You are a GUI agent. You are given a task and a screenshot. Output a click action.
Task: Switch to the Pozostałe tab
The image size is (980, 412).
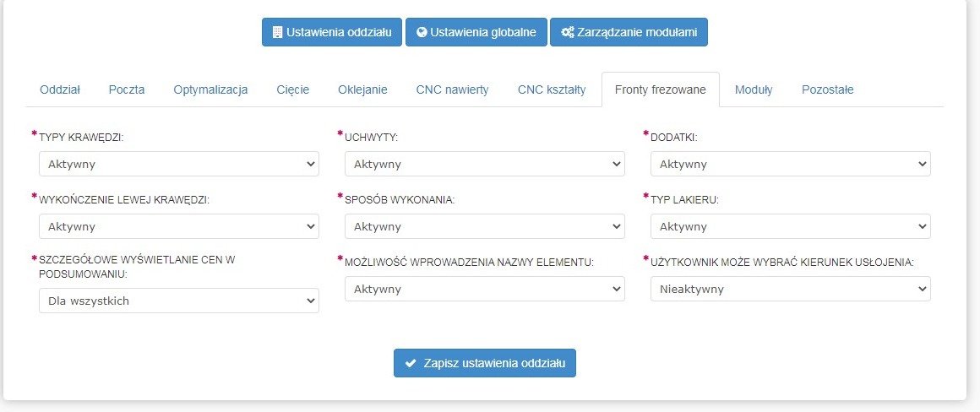828,90
